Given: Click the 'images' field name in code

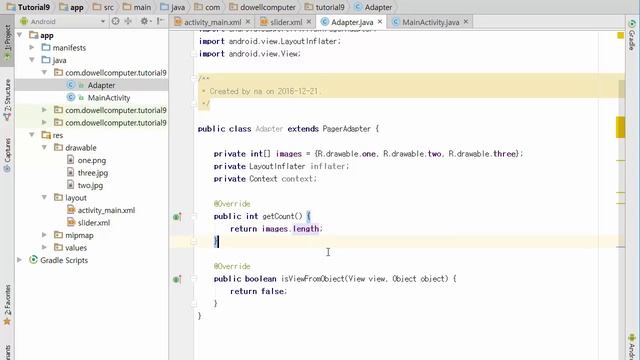Looking at the screenshot, I should coord(289,154).
